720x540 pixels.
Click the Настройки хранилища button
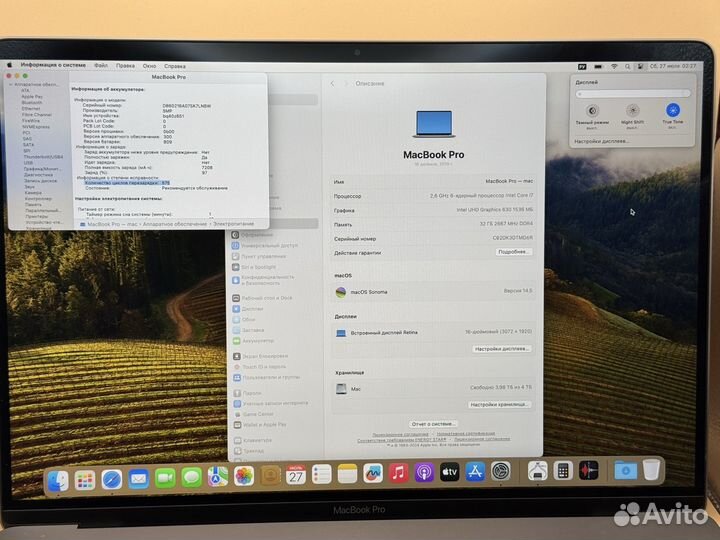click(499, 405)
